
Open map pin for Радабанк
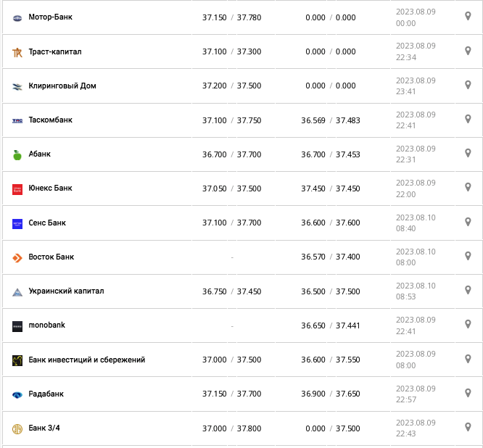[468, 393]
